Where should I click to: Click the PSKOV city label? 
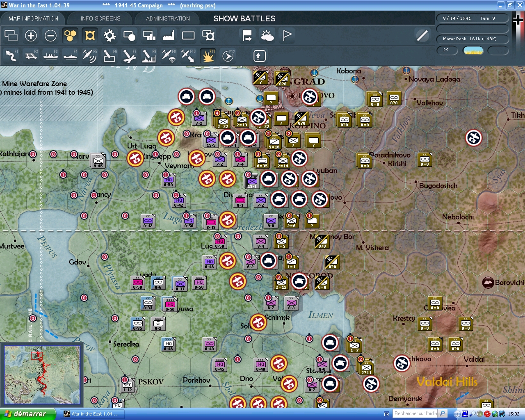(x=151, y=382)
